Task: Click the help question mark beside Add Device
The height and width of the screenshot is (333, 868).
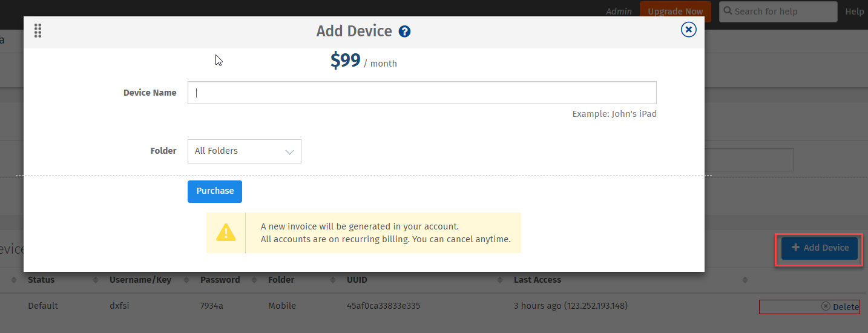Action: click(405, 31)
